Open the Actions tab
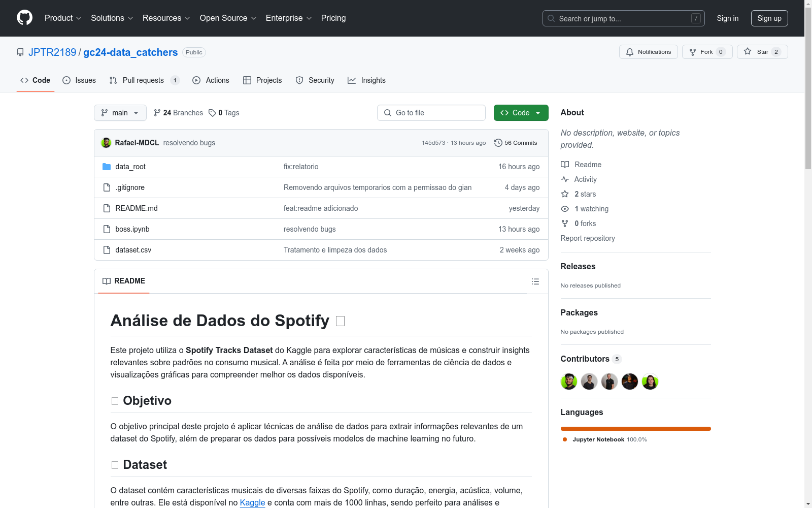Image resolution: width=812 pixels, height=508 pixels. coord(211,80)
